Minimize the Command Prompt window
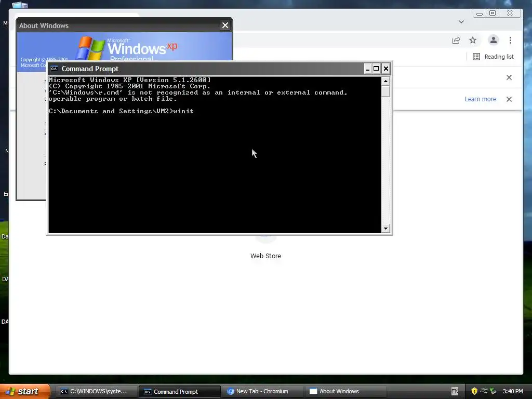Image resolution: width=532 pixels, height=399 pixels. [x=368, y=69]
